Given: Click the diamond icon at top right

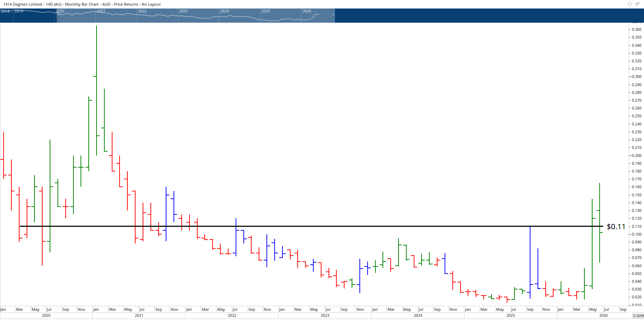Looking at the screenshot, I should pyautogui.click(x=630, y=4).
